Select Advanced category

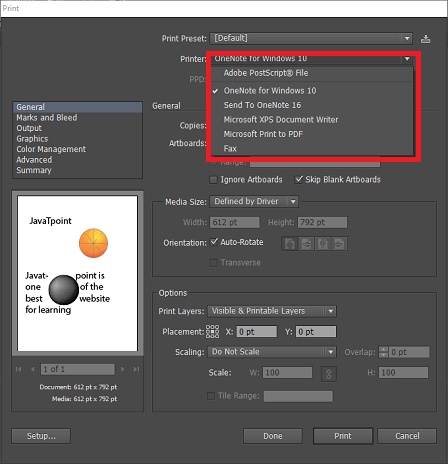coord(77,160)
